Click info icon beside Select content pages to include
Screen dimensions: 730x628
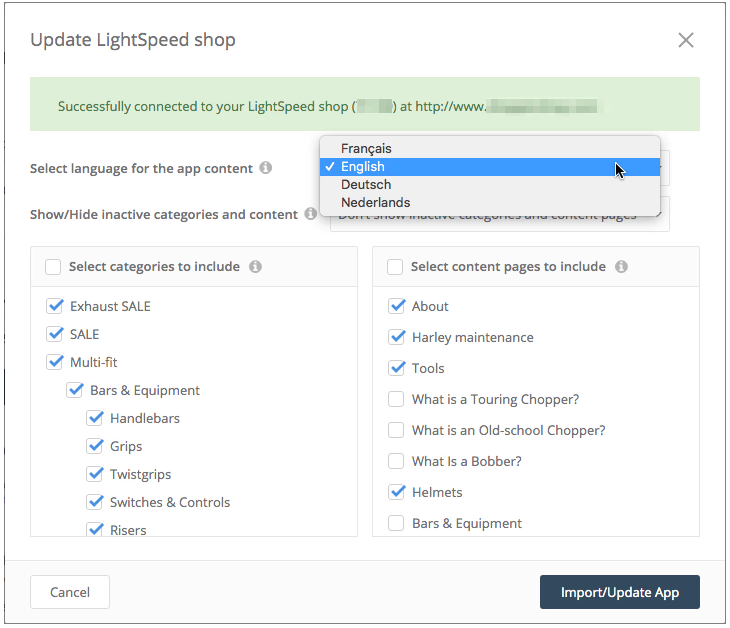622,267
